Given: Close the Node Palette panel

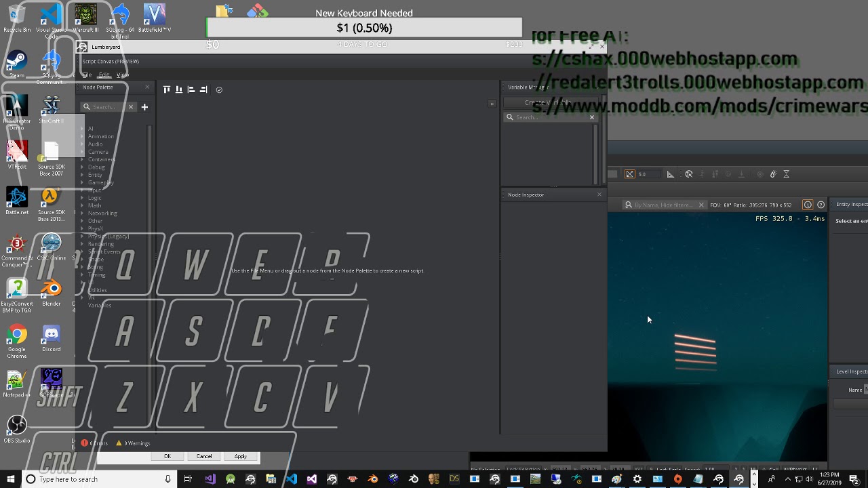Looking at the screenshot, I should [x=147, y=87].
